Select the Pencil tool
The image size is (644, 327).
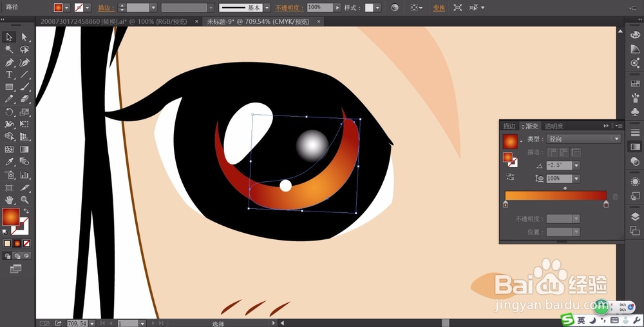coord(9,99)
